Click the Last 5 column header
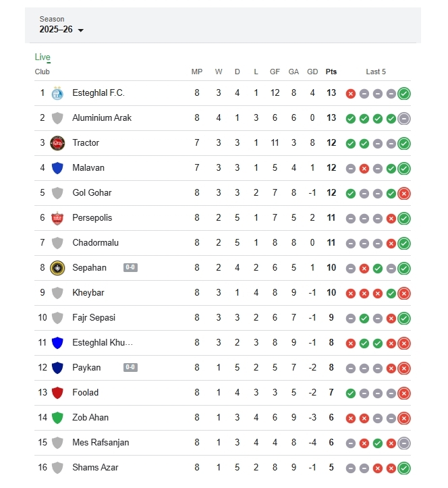 (376, 72)
